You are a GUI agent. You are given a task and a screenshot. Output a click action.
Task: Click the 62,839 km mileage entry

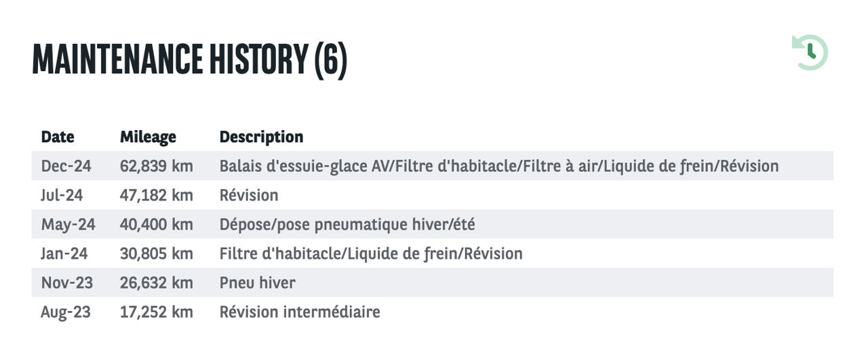click(156, 166)
